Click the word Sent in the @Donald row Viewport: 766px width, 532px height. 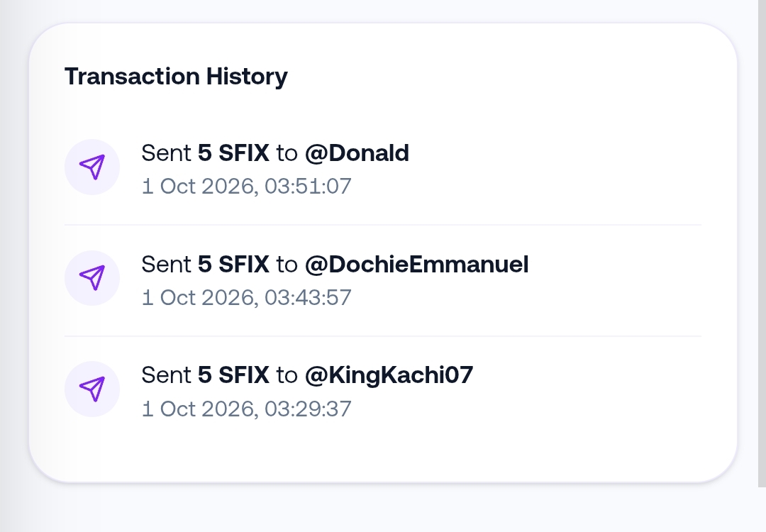(x=166, y=153)
